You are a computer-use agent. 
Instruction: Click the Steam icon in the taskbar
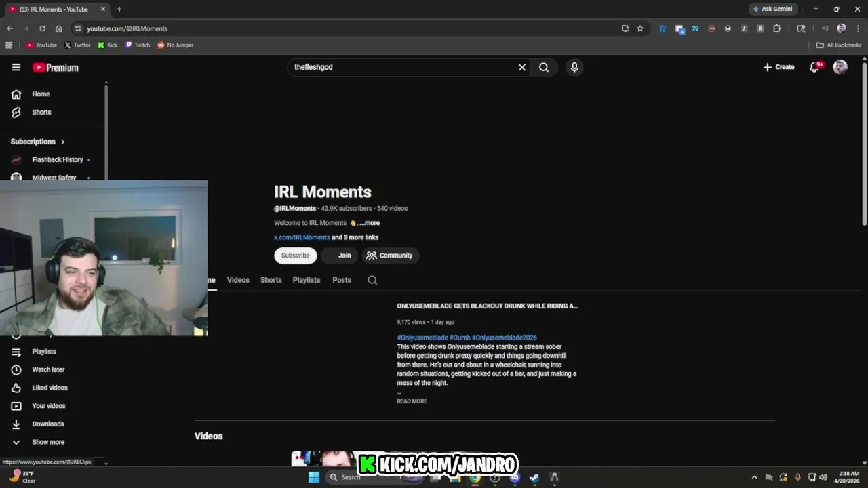click(534, 477)
